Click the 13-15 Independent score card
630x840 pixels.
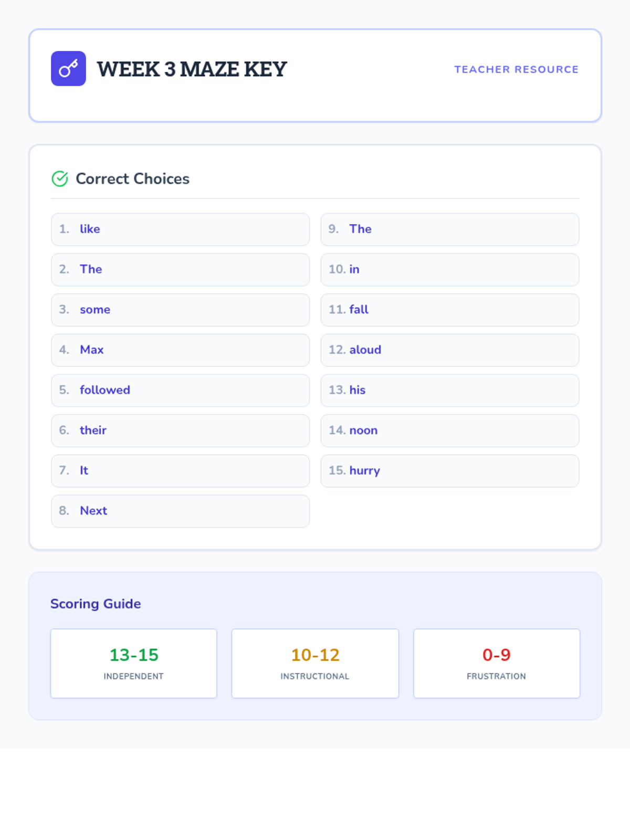point(134,664)
